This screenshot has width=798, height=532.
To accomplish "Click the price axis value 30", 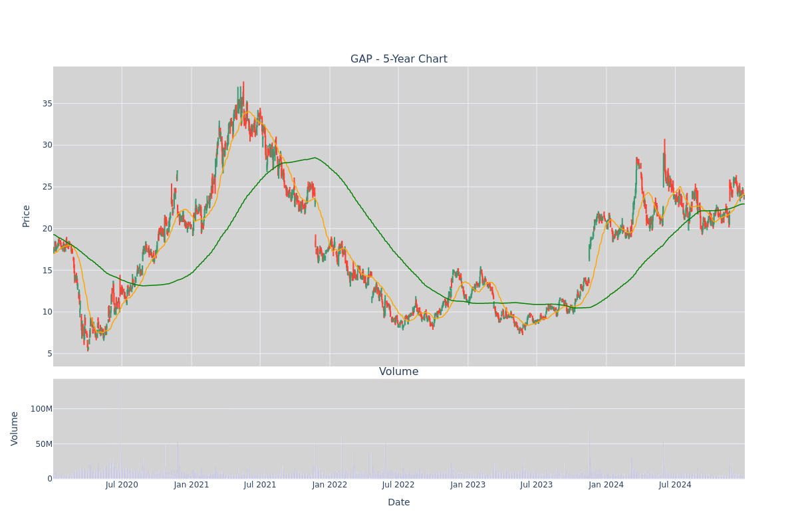I will (47, 145).
